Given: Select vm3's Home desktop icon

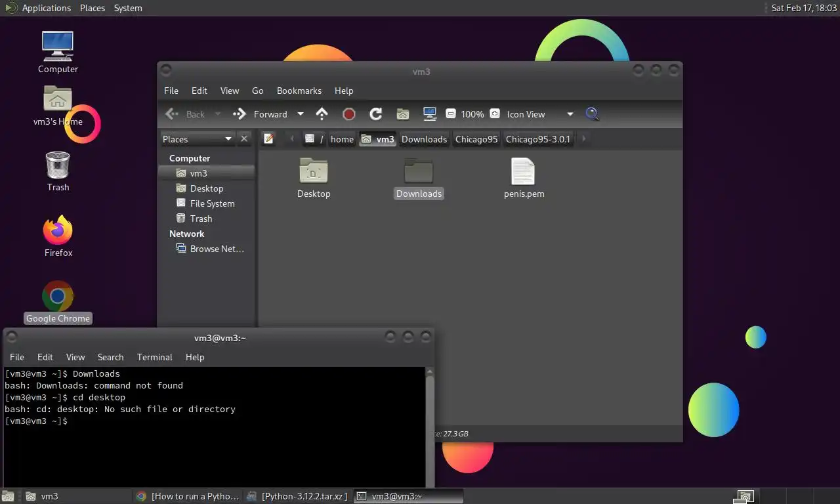Looking at the screenshot, I should tap(58, 106).
